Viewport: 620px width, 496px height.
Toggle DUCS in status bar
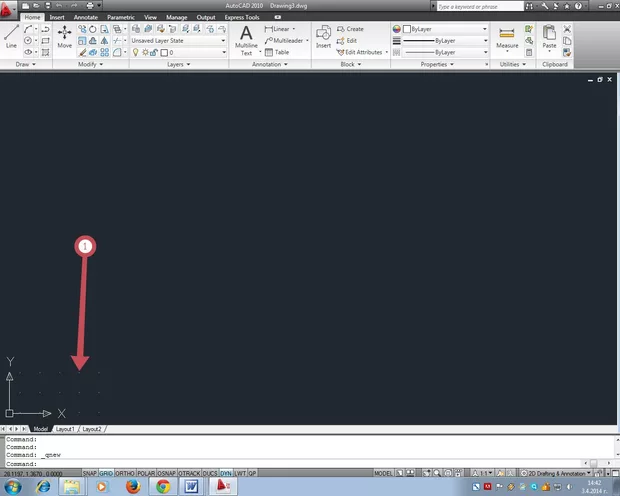210,473
